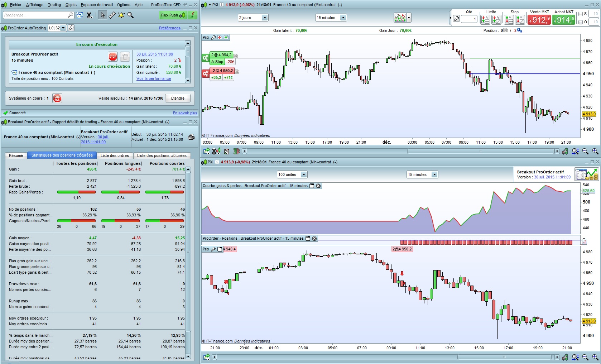
Task: Click the alarm bell icon in toolbar
Action: (x=121, y=15)
